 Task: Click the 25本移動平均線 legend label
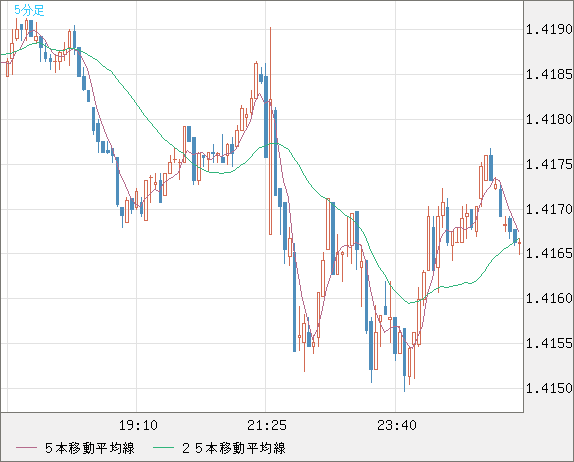click(234, 448)
